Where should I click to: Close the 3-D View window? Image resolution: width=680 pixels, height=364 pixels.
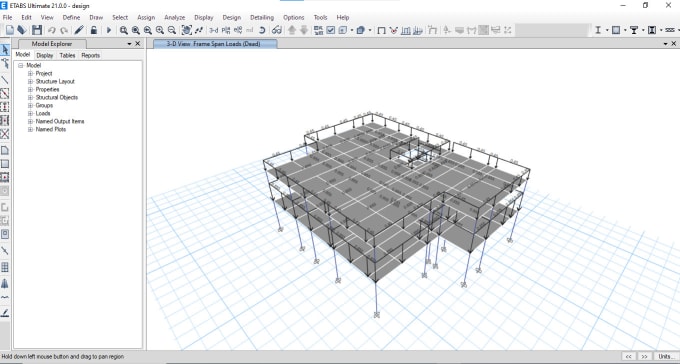[674, 44]
